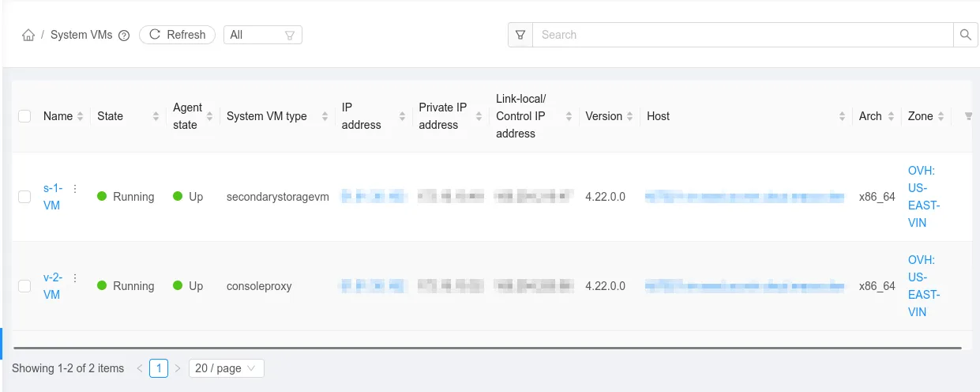This screenshot has height=392, width=980.
Task: Open System VMs help question-mark icon
Action: pos(124,36)
